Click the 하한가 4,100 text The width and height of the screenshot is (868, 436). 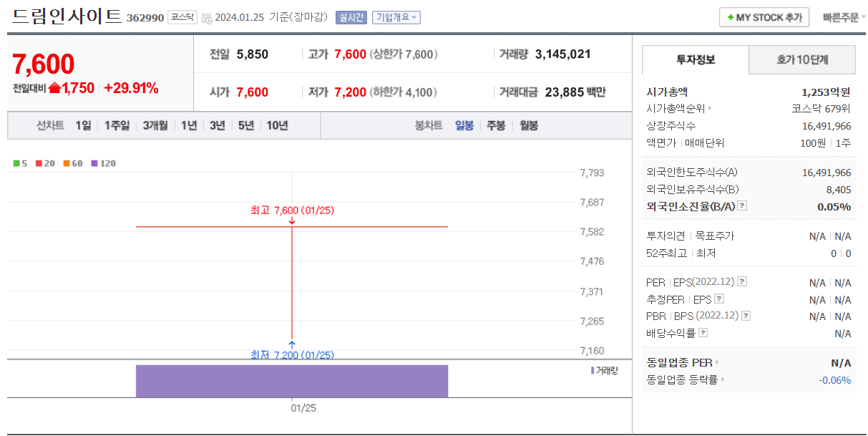(404, 92)
